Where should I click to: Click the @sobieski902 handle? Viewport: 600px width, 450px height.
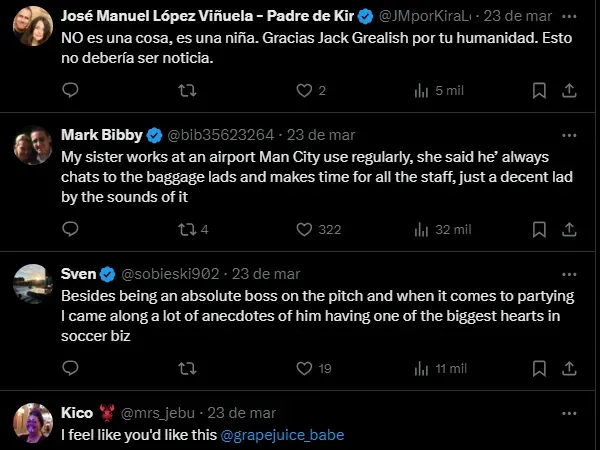[170, 274]
